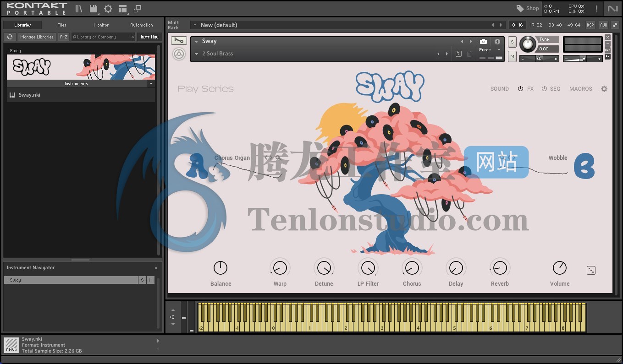
Task: Click the link icon next to Chorus Organ
Action: (269, 158)
